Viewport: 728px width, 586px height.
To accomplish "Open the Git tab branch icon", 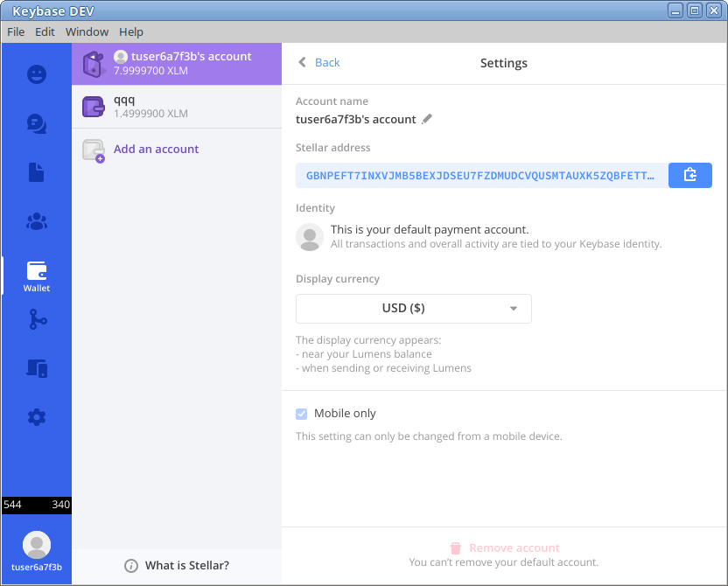I will [38, 320].
